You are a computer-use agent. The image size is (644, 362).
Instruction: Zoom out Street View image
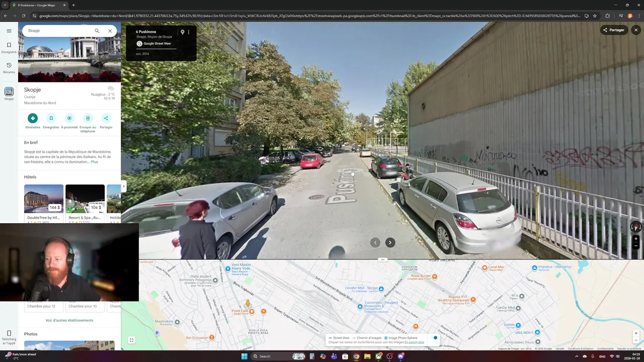[636, 246]
